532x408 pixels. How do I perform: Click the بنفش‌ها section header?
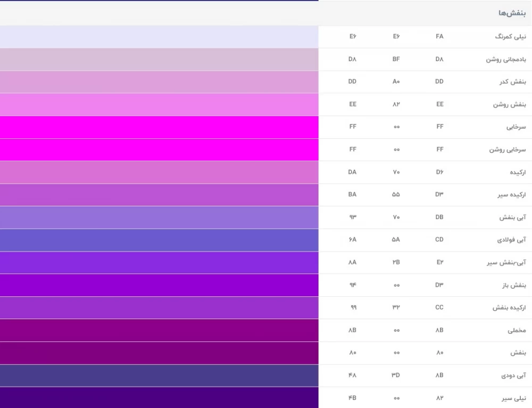512,13
